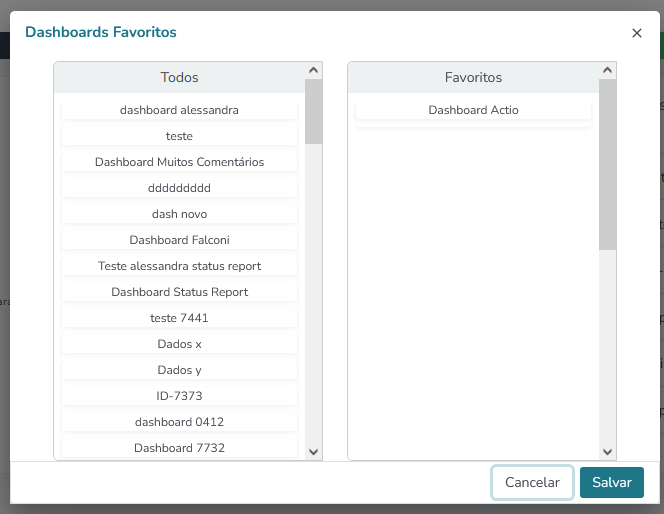The width and height of the screenshot is (664, 514).
Task: Pick the 'dash novo' dashboard
Action: [x=179, y=214]
